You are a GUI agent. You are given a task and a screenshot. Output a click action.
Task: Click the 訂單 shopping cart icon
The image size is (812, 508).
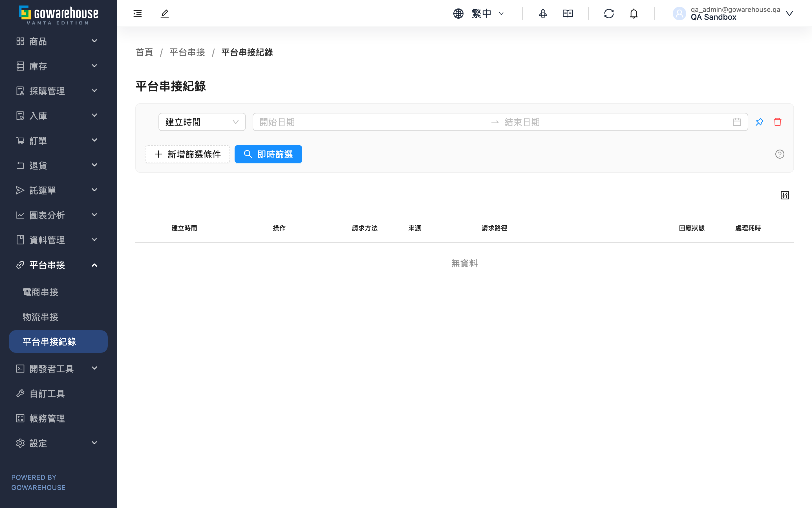tap(20, 141)
